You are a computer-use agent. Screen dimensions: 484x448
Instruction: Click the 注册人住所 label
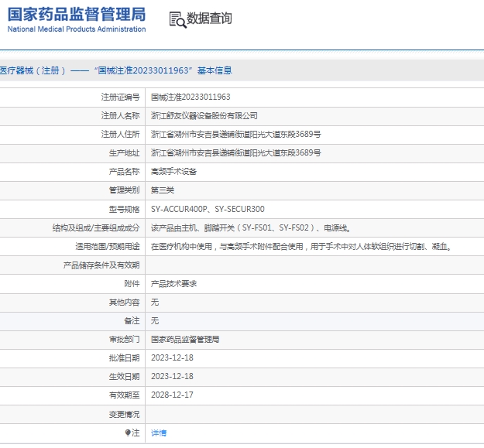(120, 134)
